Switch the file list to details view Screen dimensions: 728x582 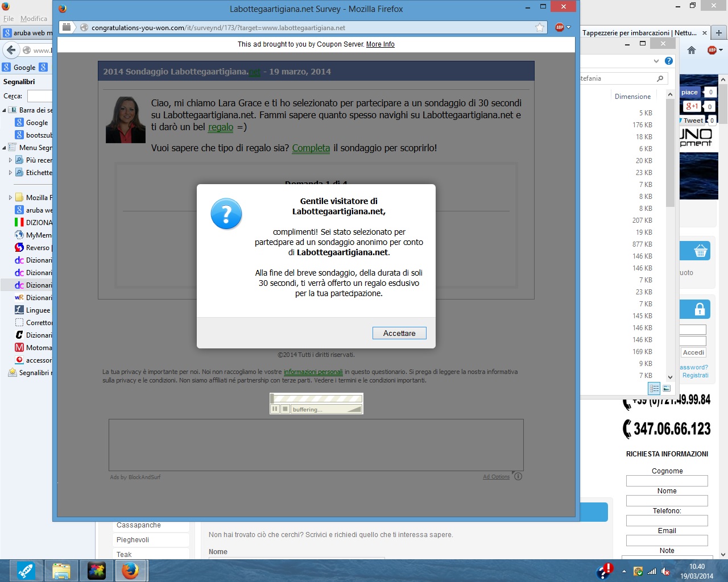(654, 388)
